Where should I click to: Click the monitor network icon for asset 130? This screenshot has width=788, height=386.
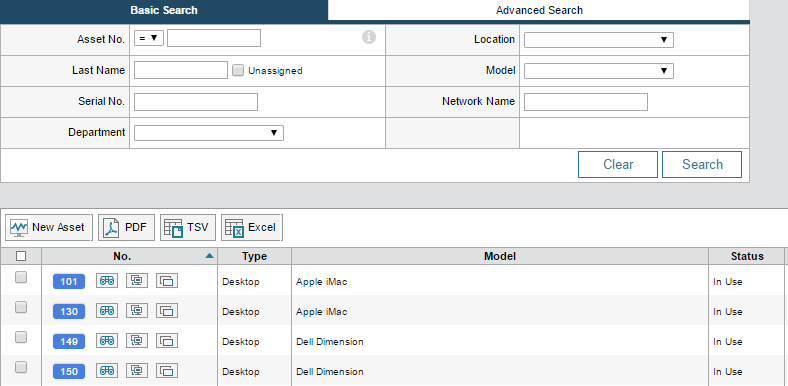[x=137, y=311]
